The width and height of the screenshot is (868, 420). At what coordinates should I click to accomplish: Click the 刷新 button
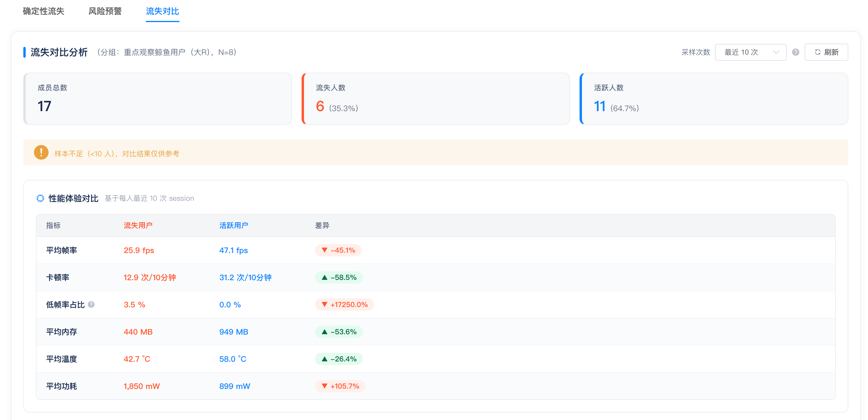(x=826, y=52)
